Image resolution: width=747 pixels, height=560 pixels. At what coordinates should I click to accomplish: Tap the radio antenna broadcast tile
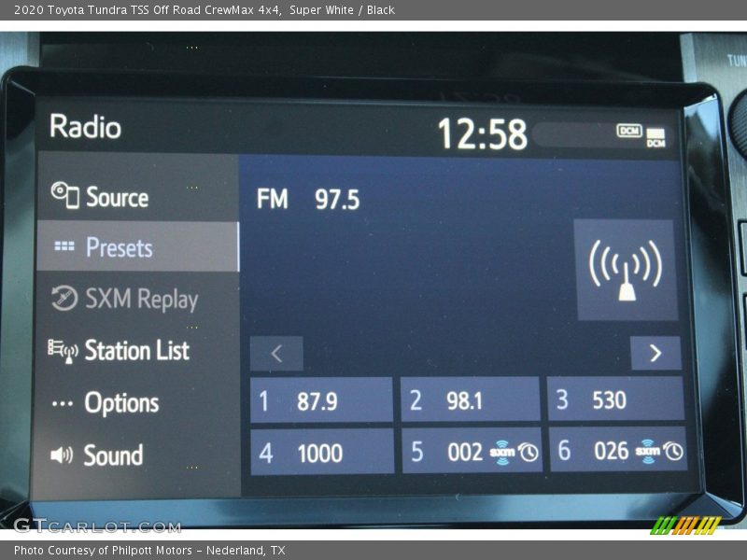(626, 271)
